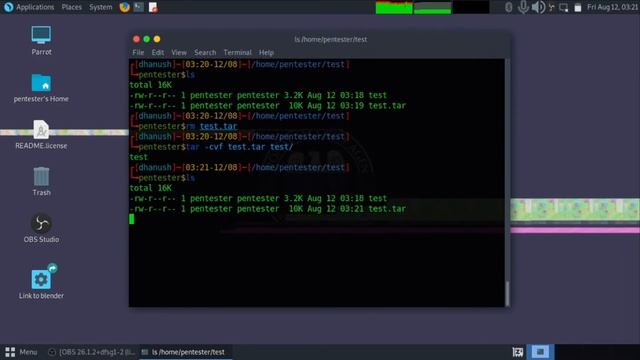Switch to OBS taskbar window entry
Viewport: 640px width, 360px height.
91,352
